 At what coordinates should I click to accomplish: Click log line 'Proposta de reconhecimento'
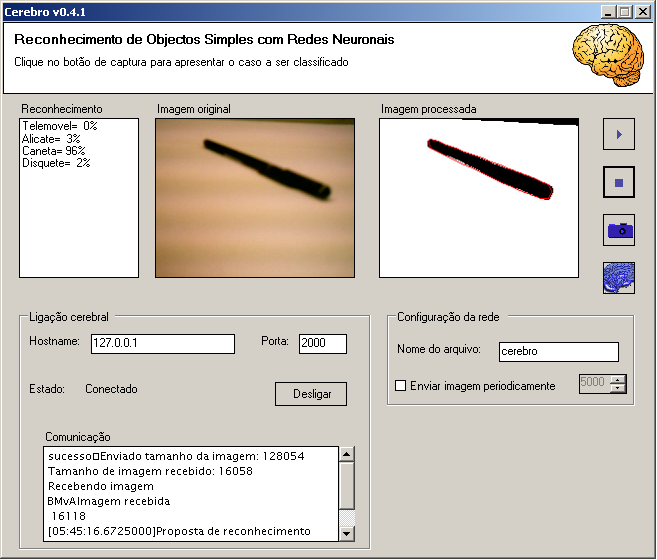pos(233,531)
